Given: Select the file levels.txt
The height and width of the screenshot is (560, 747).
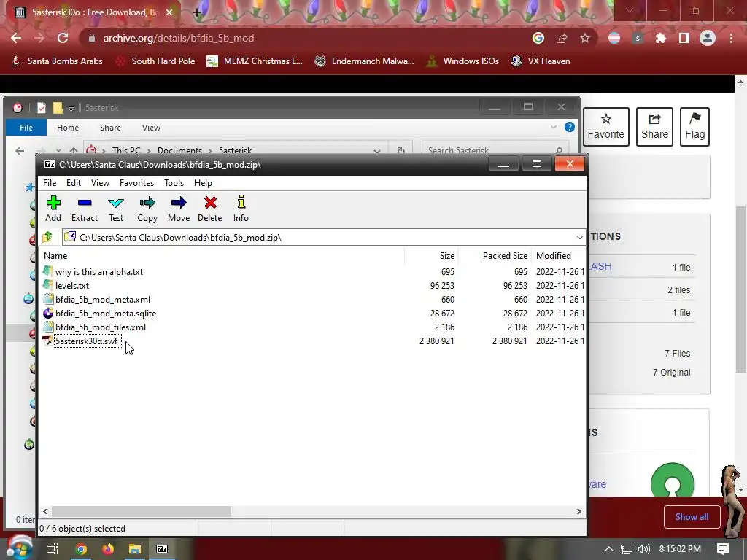Looking at the screenshot, I should (72, 286).
